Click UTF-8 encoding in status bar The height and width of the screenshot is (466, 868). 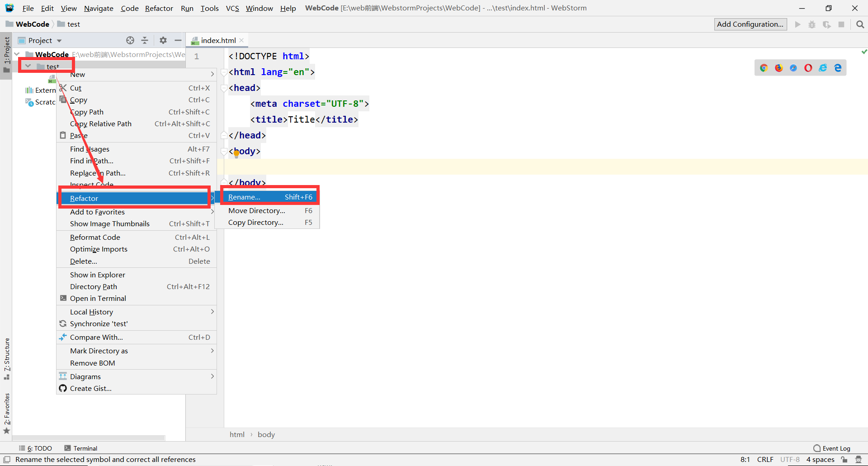(x=790, y=460)
